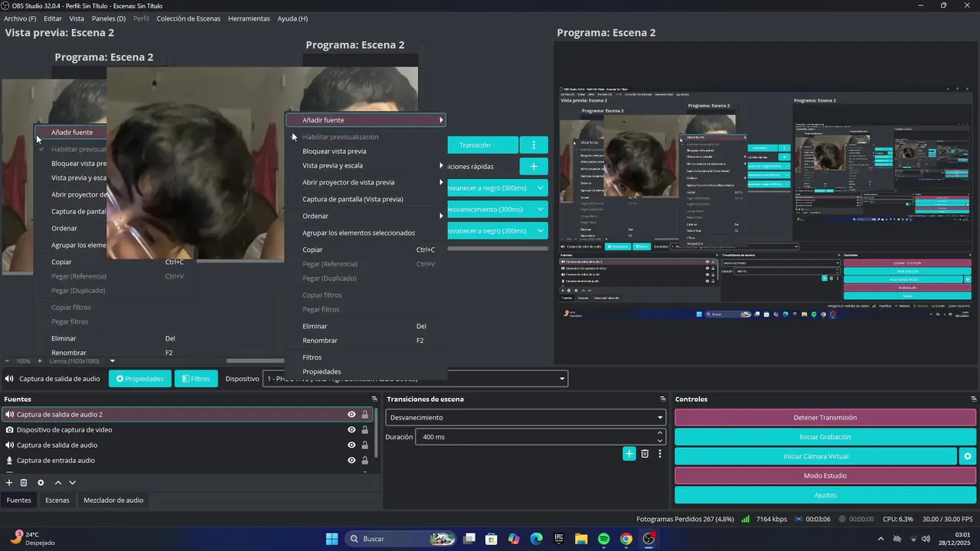Undock the Fuentes panel

[374, 399]
